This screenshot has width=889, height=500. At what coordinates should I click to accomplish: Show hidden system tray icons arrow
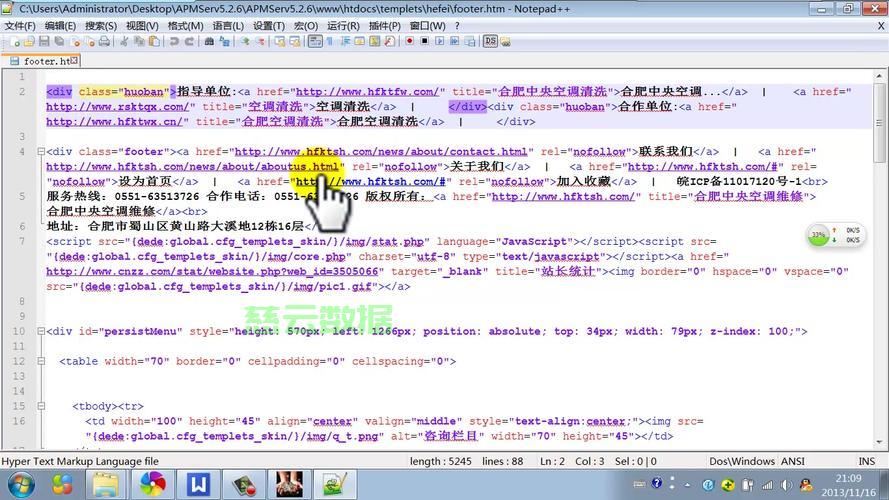[x=687, y=485]
